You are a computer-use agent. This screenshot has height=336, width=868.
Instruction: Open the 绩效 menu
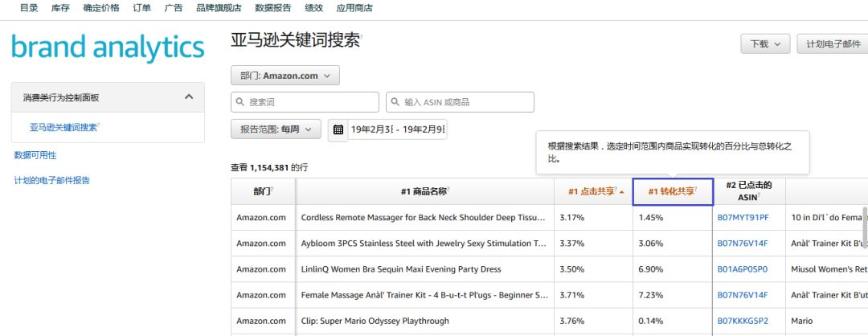point(314,8)
